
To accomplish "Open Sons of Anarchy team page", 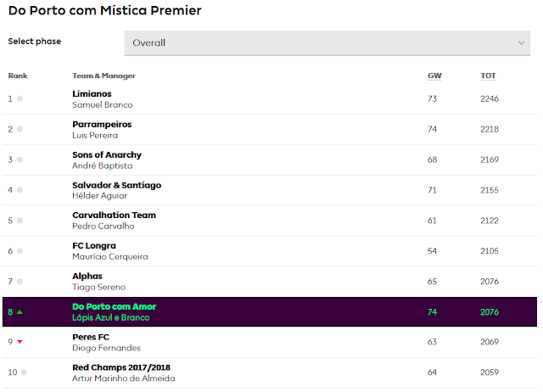I will 107,154.
